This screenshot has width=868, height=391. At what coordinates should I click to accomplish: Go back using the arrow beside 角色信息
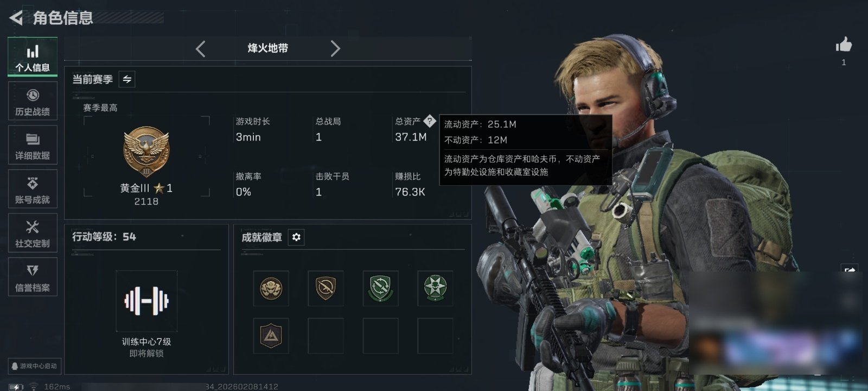(16, 18)
